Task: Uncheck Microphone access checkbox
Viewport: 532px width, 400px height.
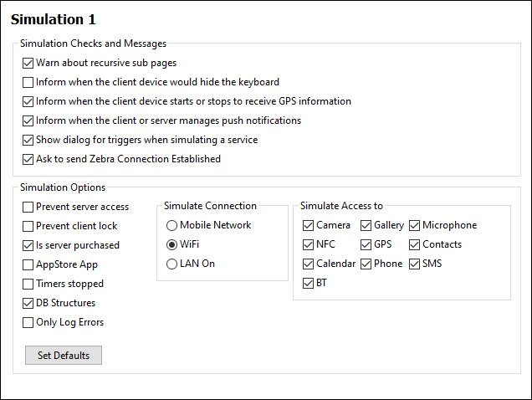Action: (415, 225)
